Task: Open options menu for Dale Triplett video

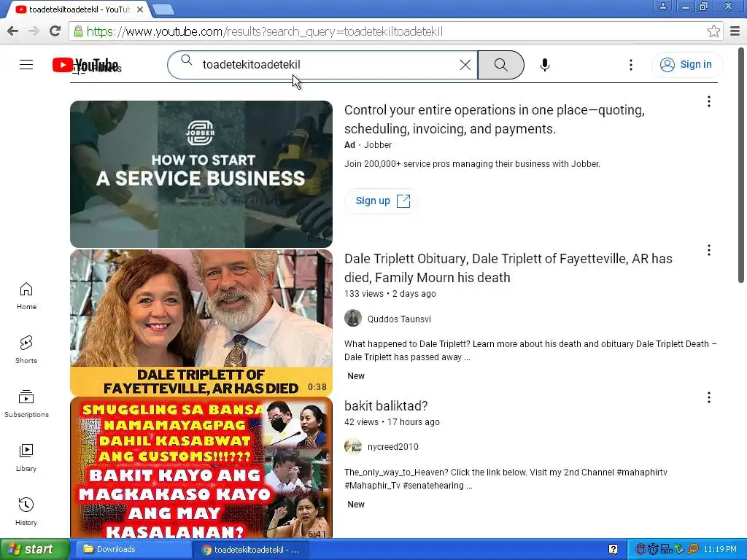Action: click(x=709, y=251)
